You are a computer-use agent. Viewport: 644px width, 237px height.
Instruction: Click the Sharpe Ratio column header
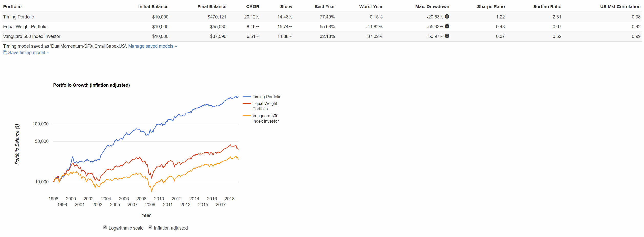coord(491,7)
